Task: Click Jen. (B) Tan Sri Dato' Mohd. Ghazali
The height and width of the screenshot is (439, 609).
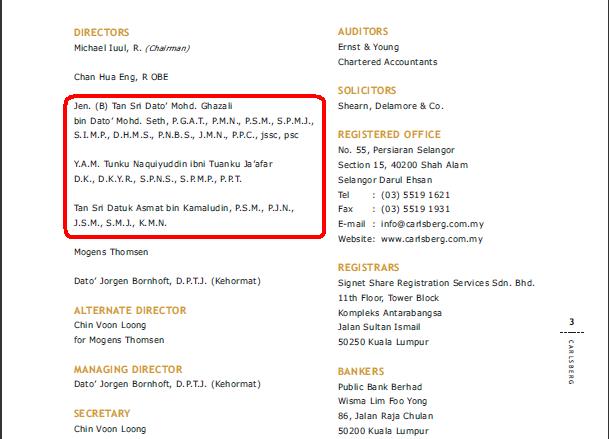Action: (x=153, y=106)
